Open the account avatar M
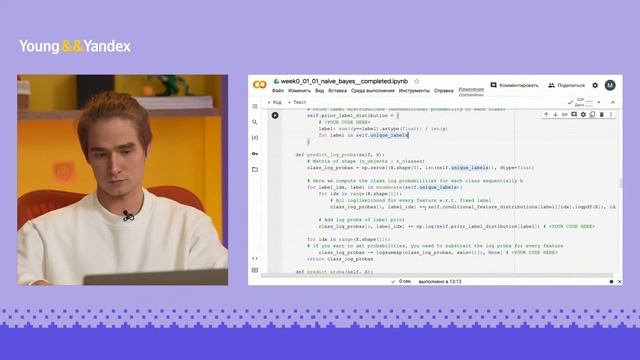This screenshot has width=640, height=360. 610,85
